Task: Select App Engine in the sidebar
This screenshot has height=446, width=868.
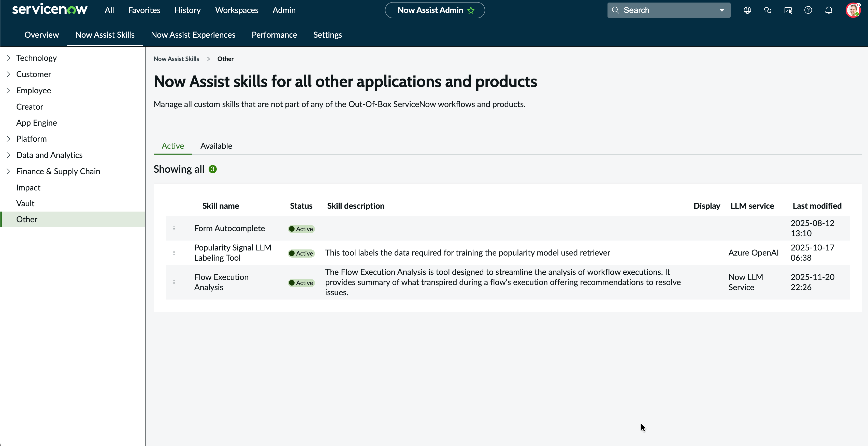Action: coord(36,123)
